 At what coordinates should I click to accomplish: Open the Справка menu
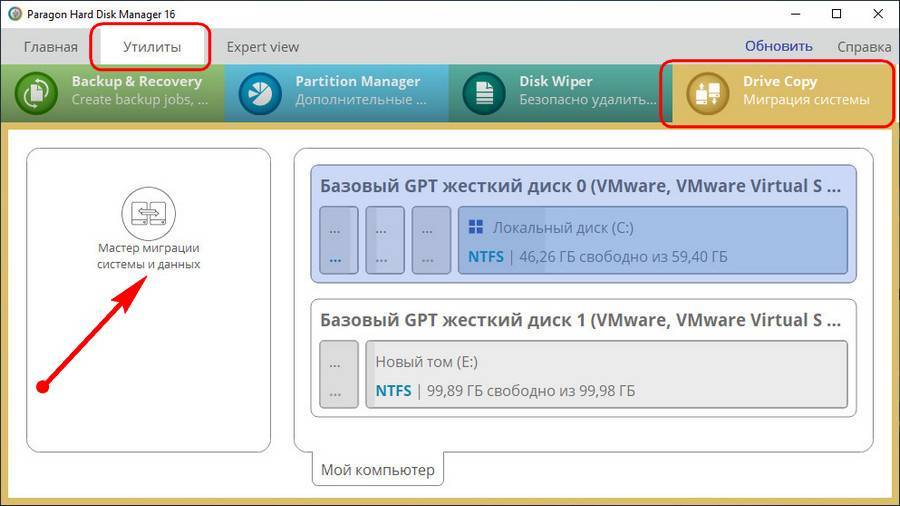pyautogui.click(x=864, y=46)
